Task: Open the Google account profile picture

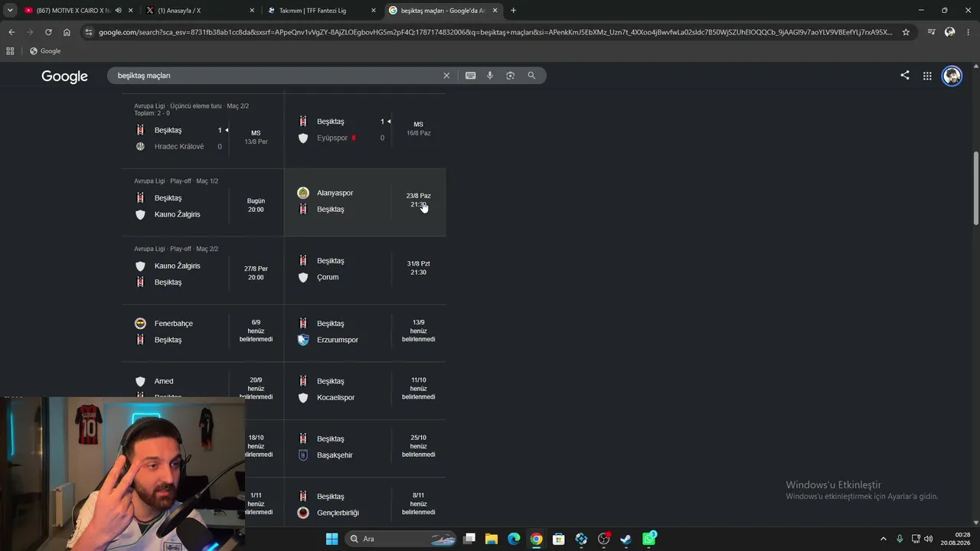Action: pos(952,76)
